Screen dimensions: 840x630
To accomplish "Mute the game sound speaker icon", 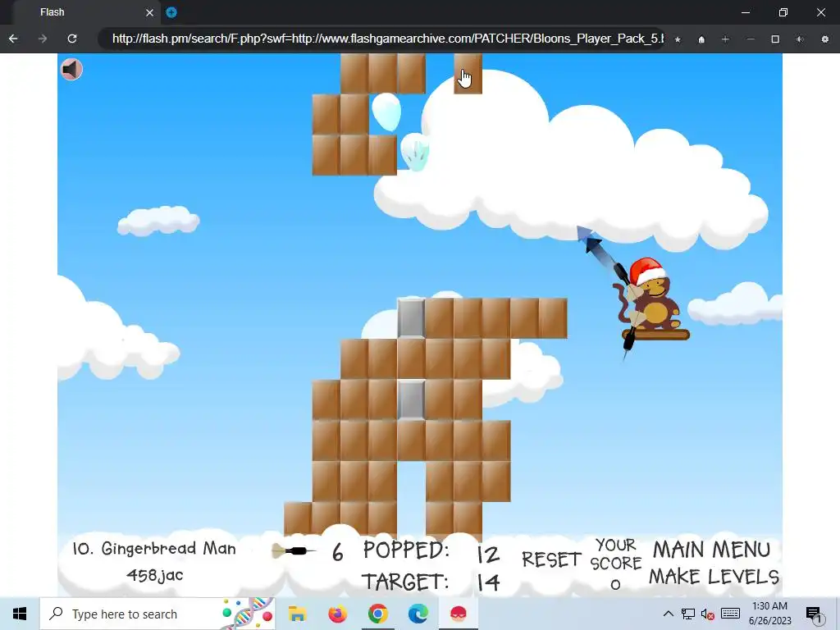I will point(71,69).
